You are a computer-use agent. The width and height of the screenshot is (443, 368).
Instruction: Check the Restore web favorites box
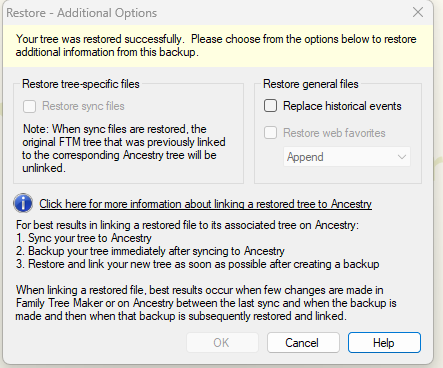click(x=270, y=133)
